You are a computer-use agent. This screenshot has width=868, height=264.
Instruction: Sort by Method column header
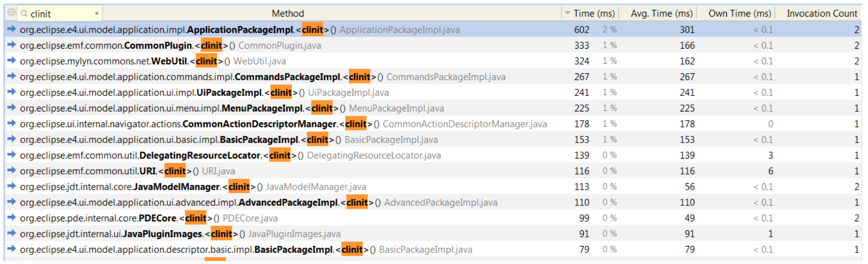(x=287, y=14)
